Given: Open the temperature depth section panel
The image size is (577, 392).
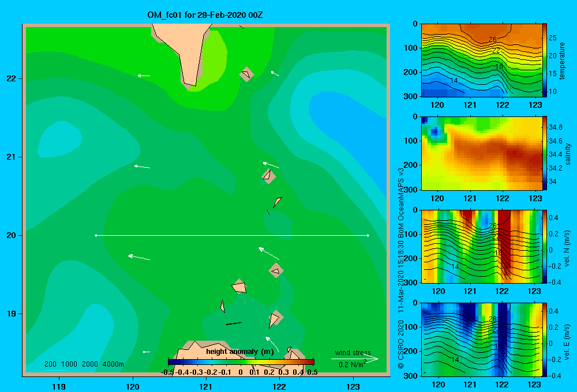Looking at the screenshot, I should pyautogui.click(x=482, y=61).
